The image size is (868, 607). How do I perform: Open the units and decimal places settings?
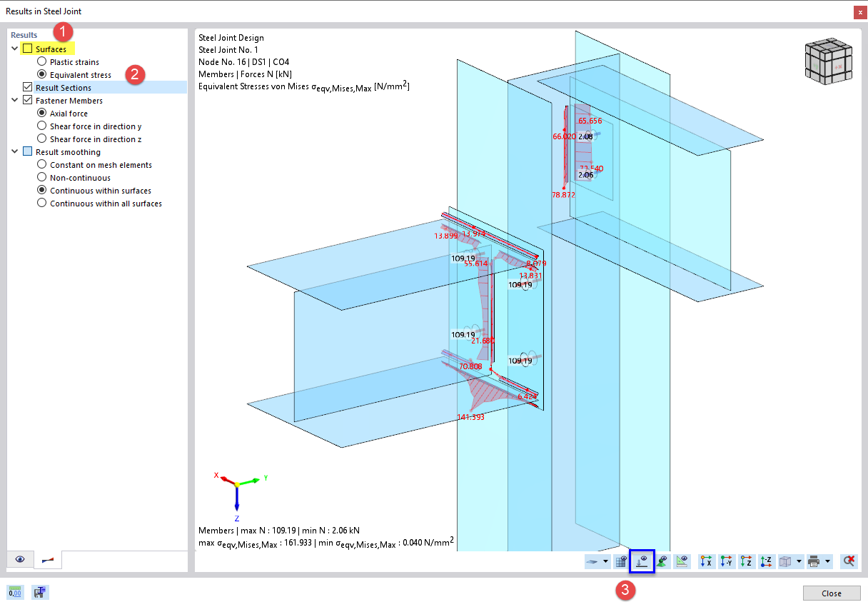coord(15,592)
